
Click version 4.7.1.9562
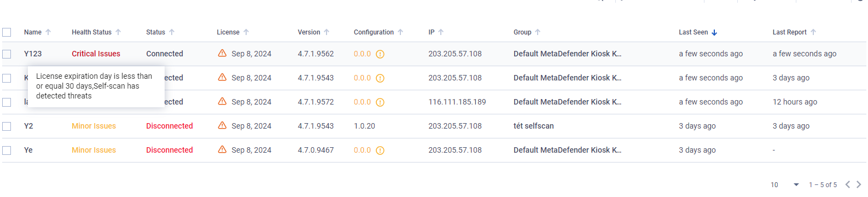click(x=316, y=54)
